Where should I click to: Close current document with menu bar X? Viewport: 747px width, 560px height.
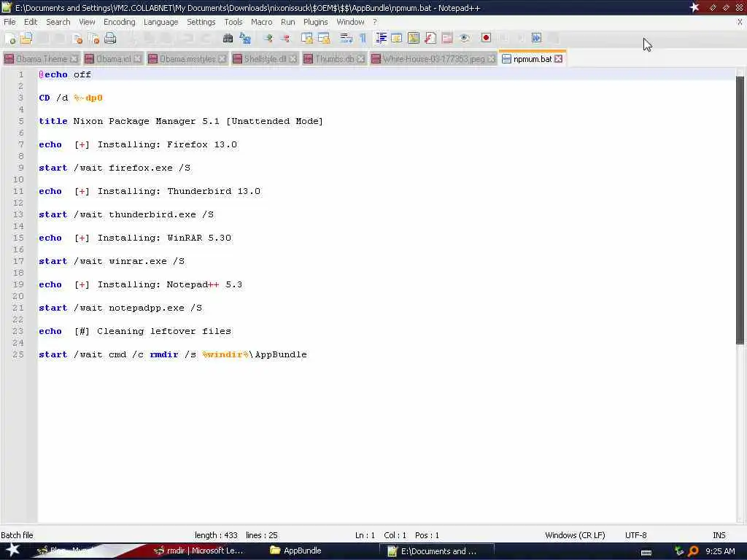pos(740,22)
